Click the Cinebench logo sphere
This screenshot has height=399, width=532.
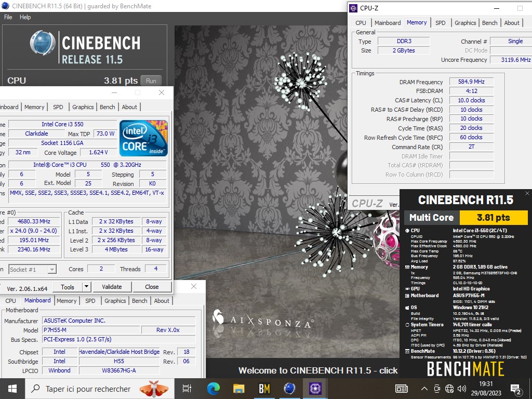click(x=43, y=43)
